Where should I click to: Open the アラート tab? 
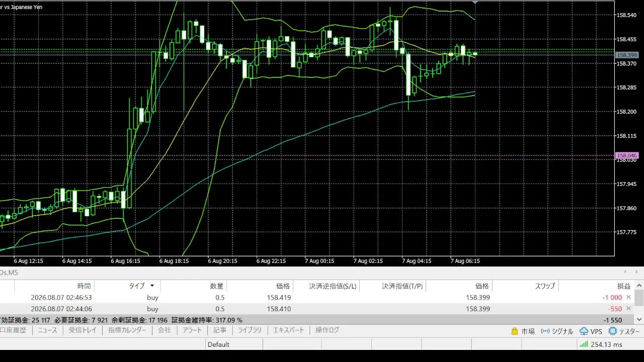[x=192, y=330]
